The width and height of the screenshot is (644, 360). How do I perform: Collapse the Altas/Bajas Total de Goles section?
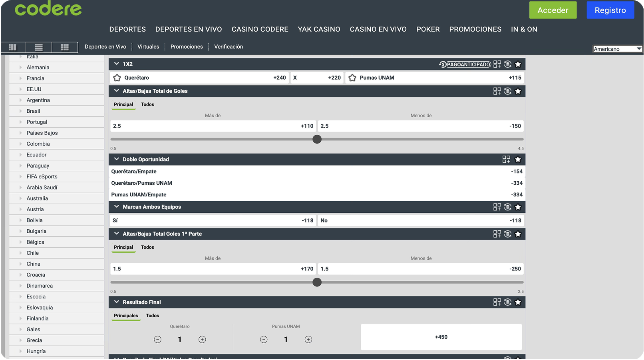[x=117, y=91]
